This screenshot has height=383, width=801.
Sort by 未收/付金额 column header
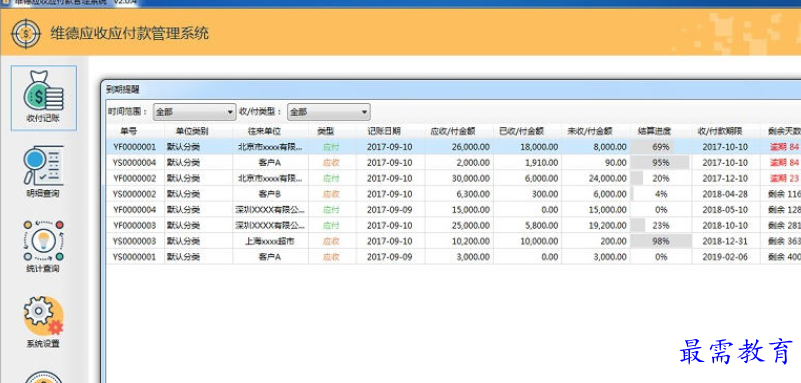pos(590,131)
